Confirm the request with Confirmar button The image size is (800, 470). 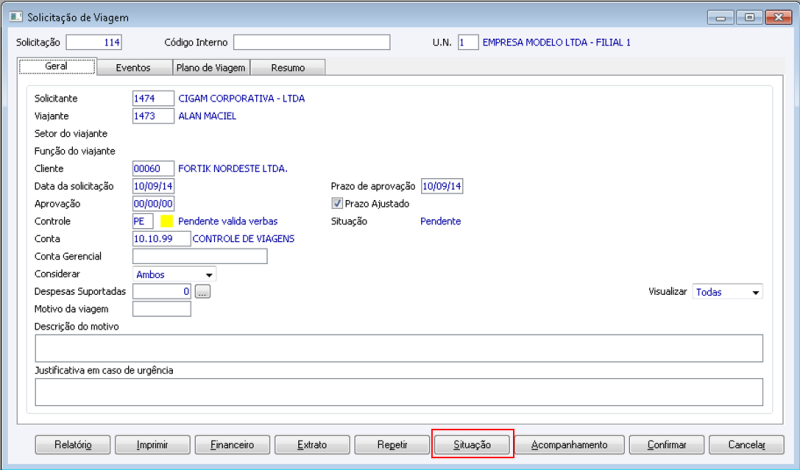coord(667,444)
